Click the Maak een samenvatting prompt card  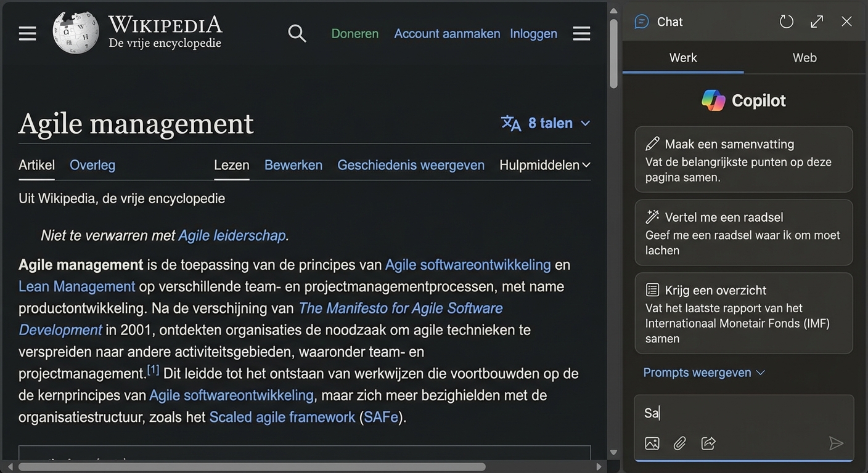point(743,159)
